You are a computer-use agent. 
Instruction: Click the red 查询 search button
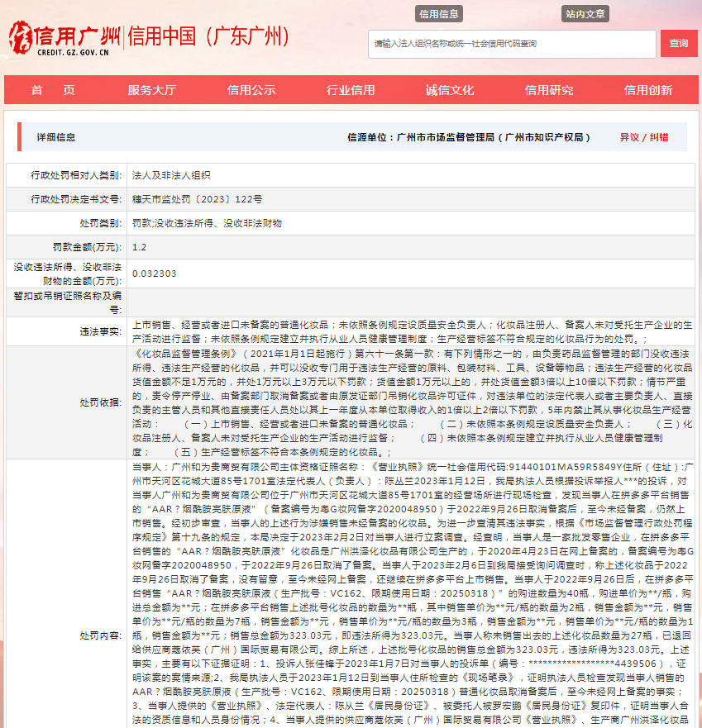coord(679,44)
